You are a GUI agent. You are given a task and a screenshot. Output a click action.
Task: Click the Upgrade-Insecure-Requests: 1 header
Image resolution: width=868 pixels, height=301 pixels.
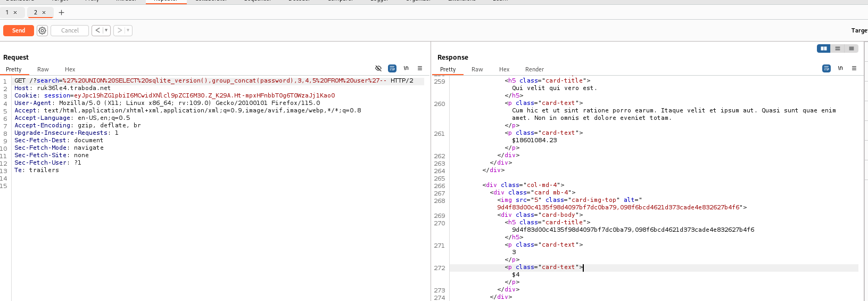coord(67,133)
